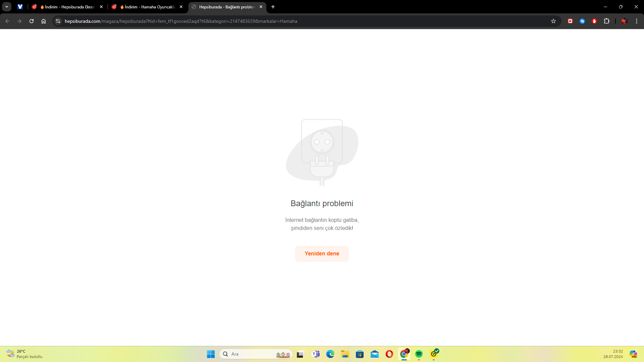Image resolution: width=644 pixels, height=362 pixels.
Task: Bookmark this page with the star icon
Action: click(553, 21)
